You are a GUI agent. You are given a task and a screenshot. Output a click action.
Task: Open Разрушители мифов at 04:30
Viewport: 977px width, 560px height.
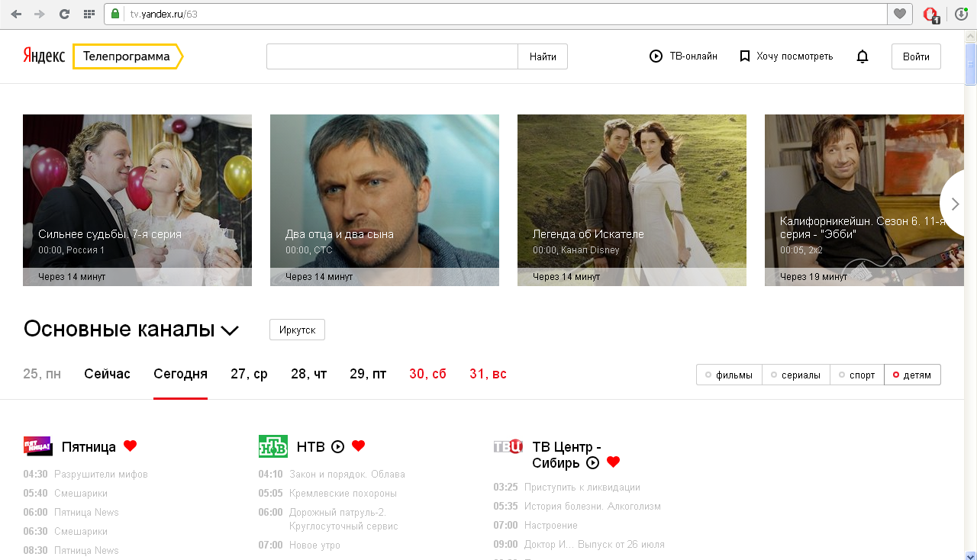click(x=101, y=475)
